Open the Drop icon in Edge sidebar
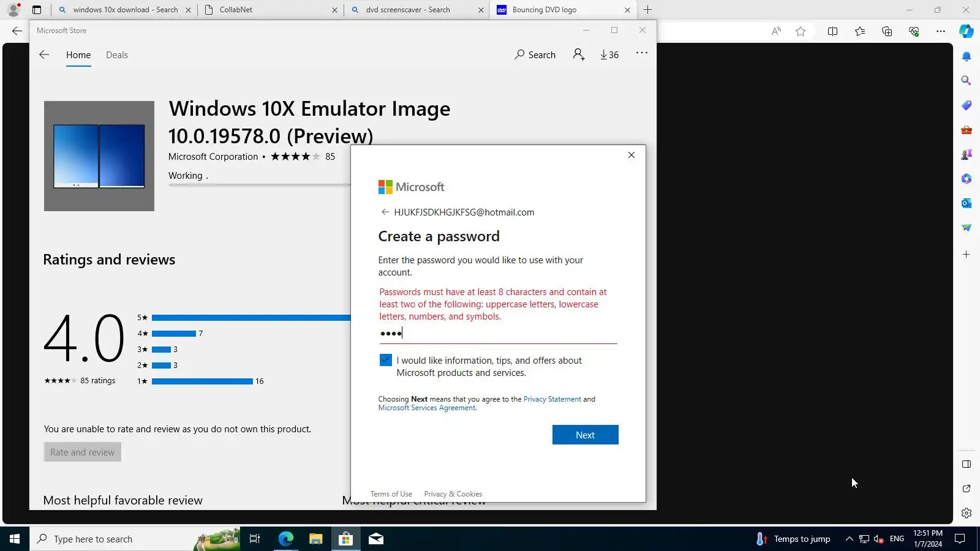The width and height of the screenshot is (980, 551). point(967,228)
